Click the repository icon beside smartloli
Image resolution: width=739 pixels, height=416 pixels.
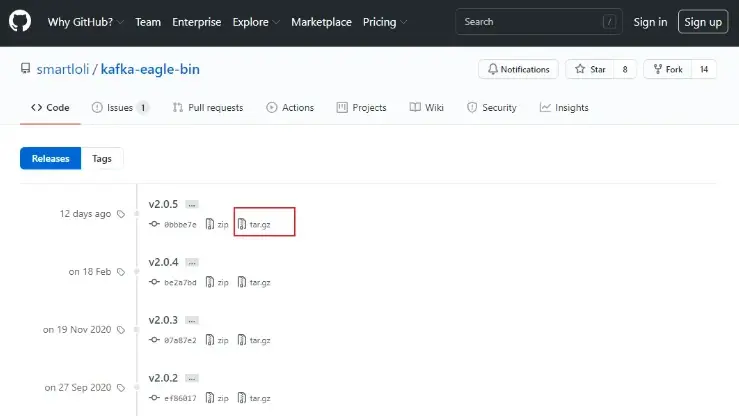tap(25, 69)
